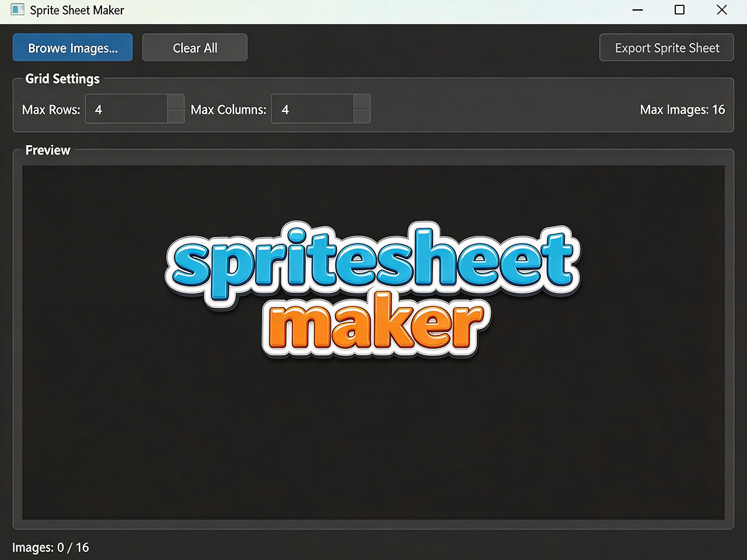Decrease Max Columns with the lower stepper arrow
Image resolution: width=747 pixels, height=560 pixels.
tap(362, 116)
